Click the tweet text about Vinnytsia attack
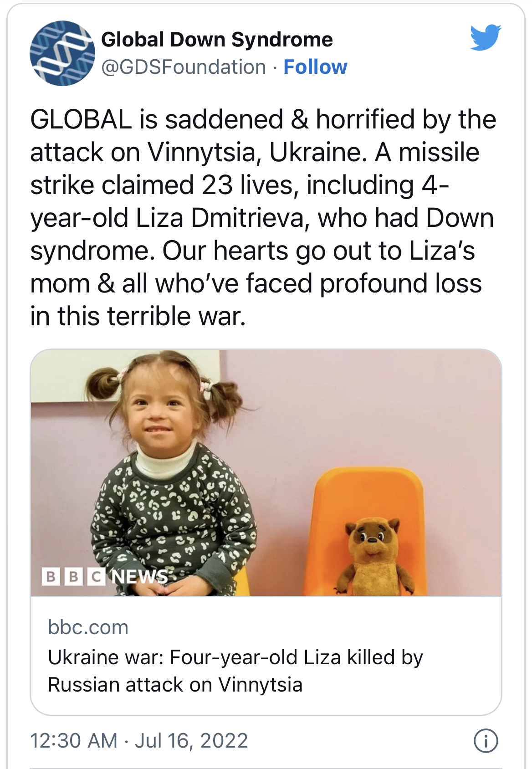This screenshot has width=532, height=769. 263,218
